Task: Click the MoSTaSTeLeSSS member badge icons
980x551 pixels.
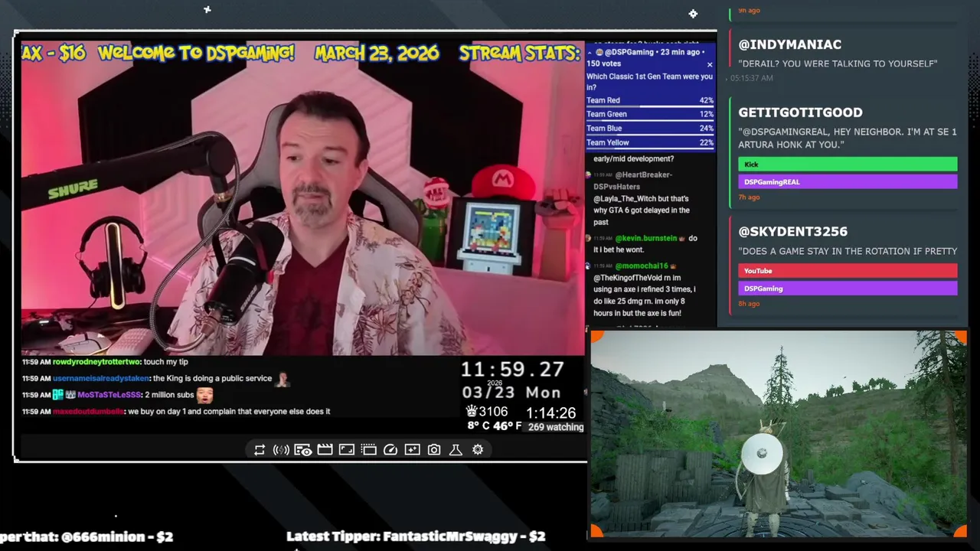Action: pyautogui.click(x=64, y=395)
